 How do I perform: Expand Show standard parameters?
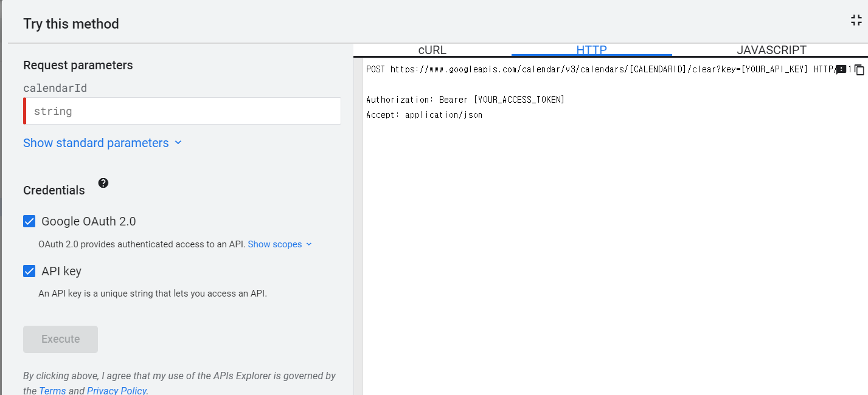(x=102, y=143)
